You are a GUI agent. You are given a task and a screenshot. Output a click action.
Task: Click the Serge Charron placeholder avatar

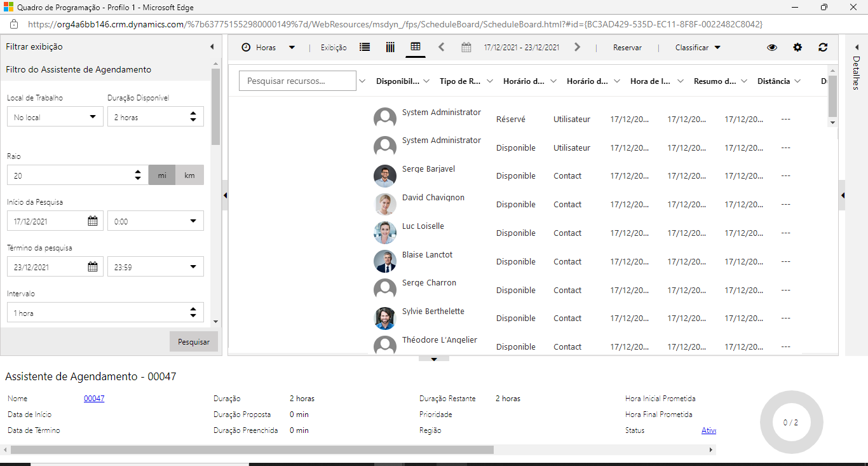[x=385, y=289]
